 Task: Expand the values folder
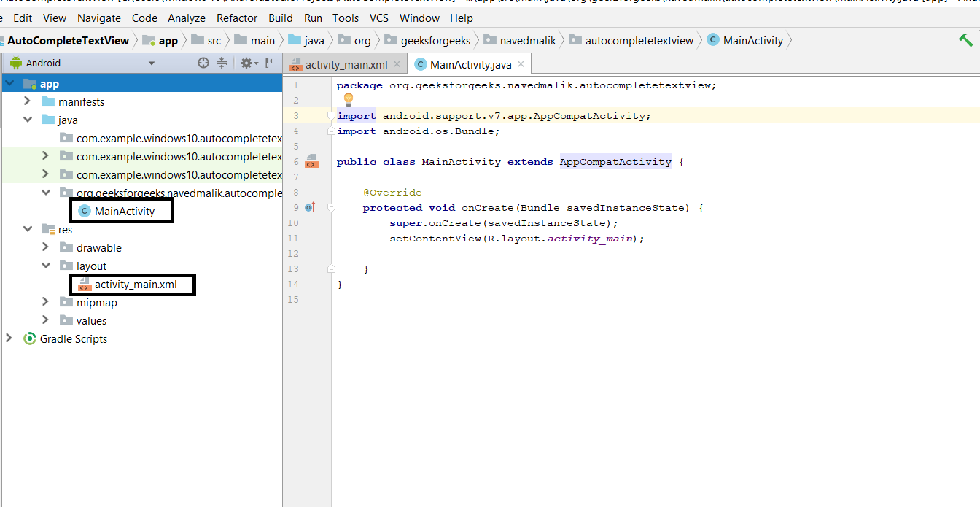[45, 320]
